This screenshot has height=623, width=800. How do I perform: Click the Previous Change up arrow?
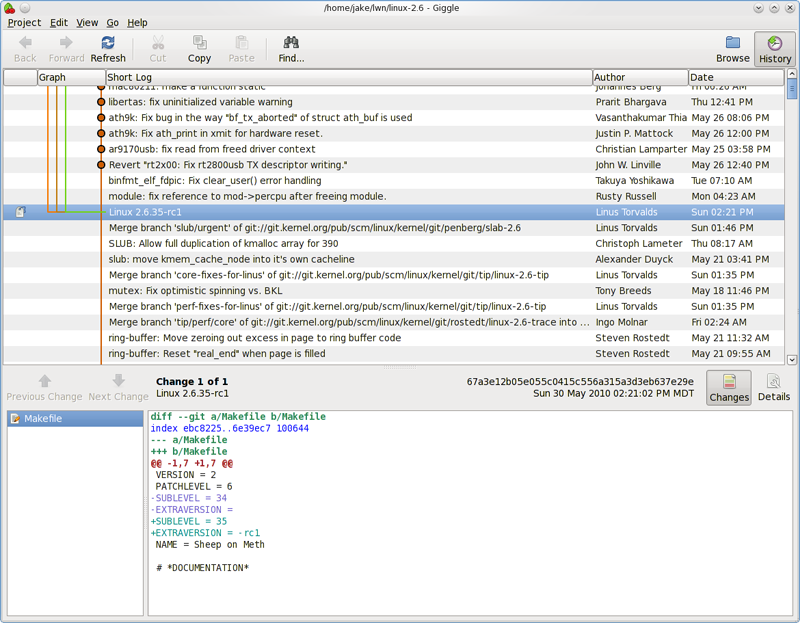[44, 381]
